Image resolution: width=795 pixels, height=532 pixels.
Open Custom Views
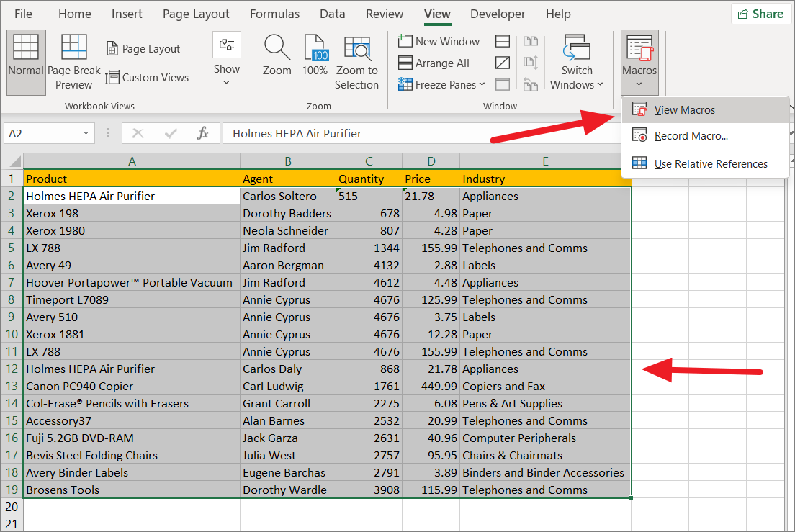[148, 78]
